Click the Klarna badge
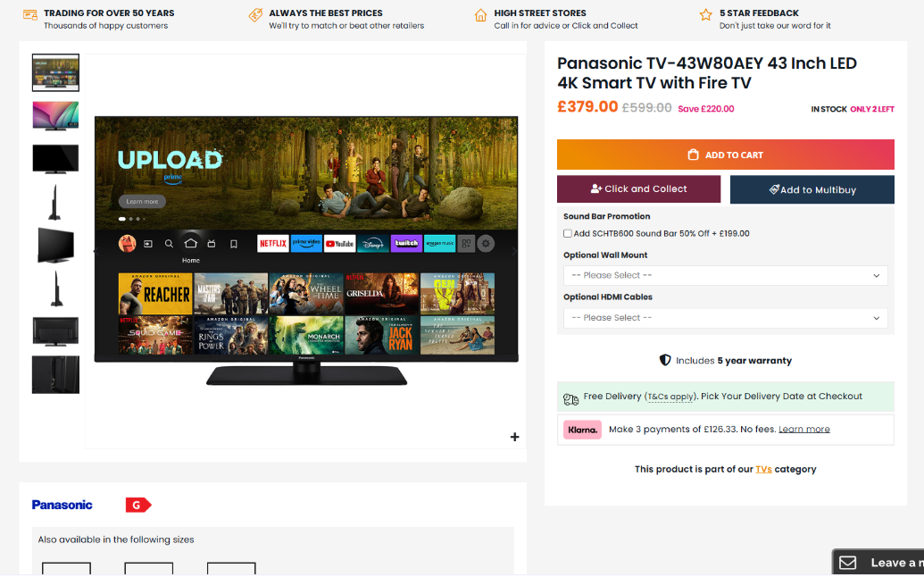 click(582, 430)
